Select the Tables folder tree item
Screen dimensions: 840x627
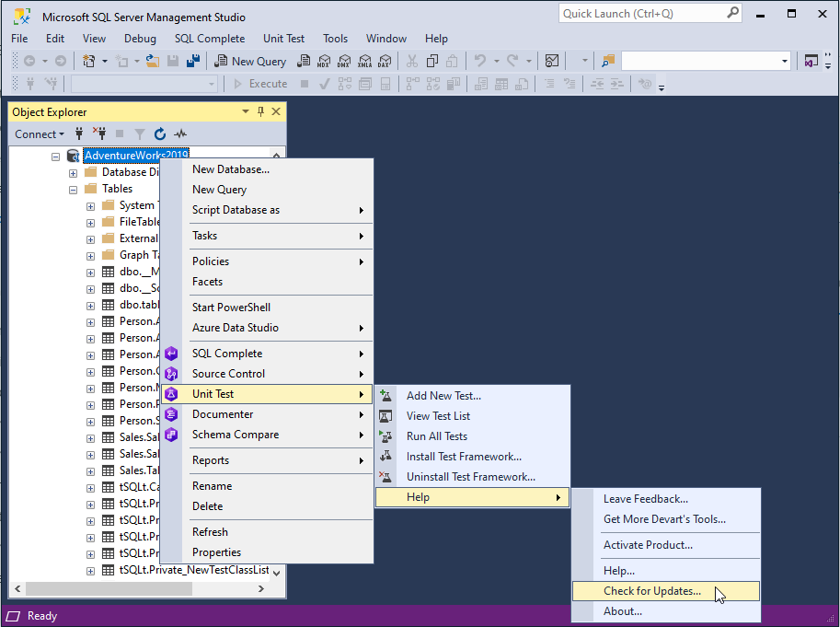click(118, 189)
